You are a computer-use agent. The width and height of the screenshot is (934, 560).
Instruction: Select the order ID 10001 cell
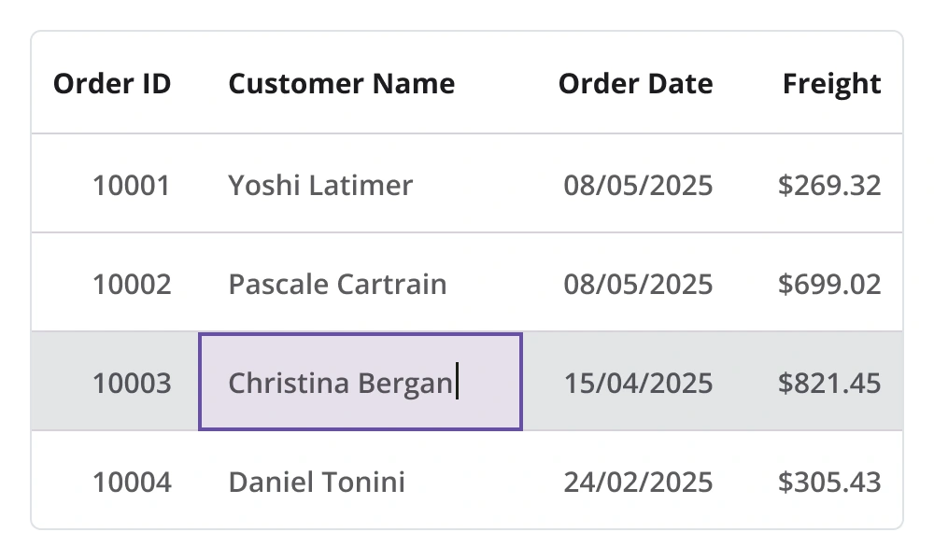pyautogui.click(x=132, y=185)
